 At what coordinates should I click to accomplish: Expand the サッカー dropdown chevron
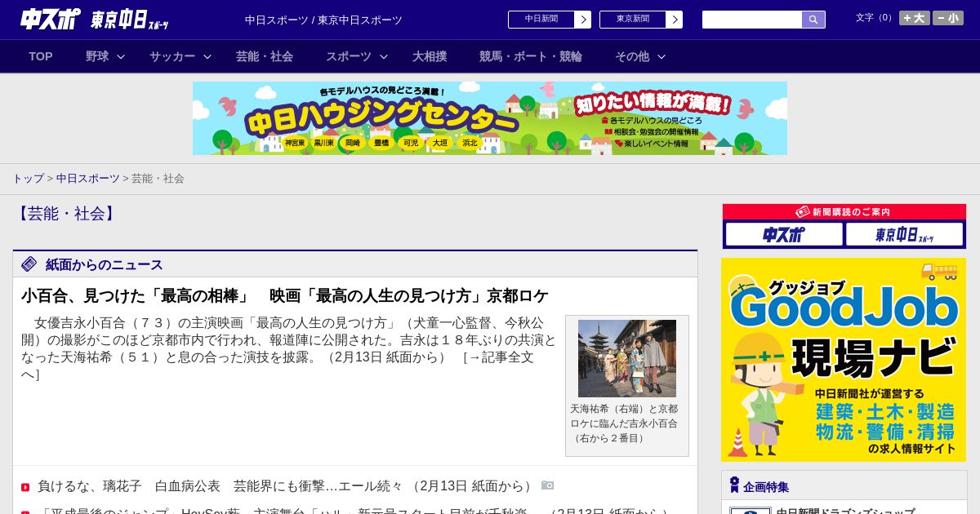(x=207, y=56)
